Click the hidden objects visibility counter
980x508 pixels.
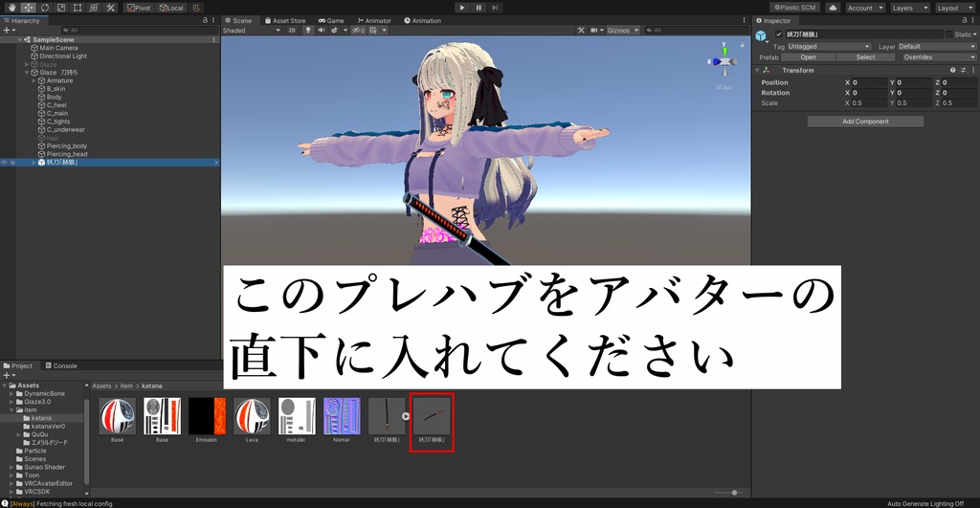tap(358, 30)
